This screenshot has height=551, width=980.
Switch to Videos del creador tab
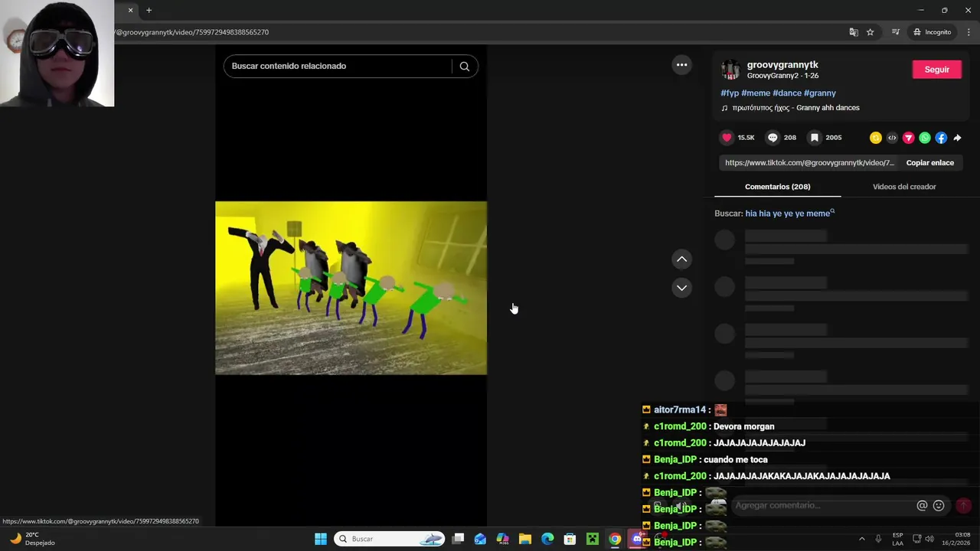tap(904, 187)
